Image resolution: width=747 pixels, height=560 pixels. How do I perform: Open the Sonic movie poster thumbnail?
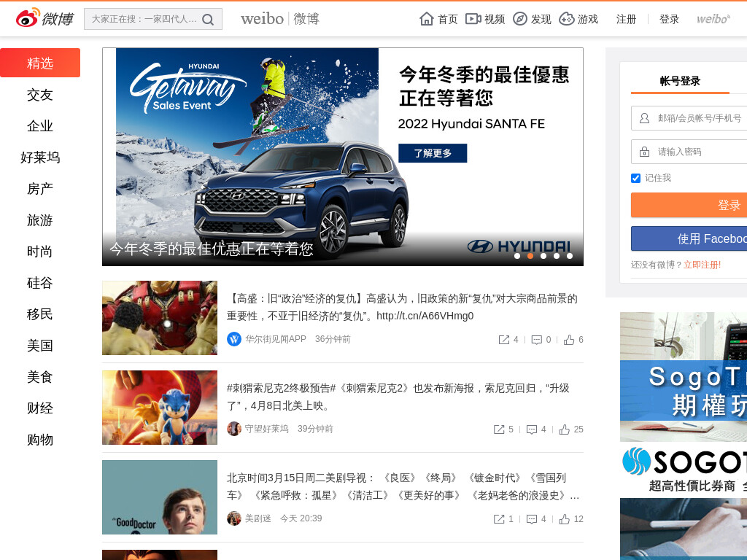(160, 408)
